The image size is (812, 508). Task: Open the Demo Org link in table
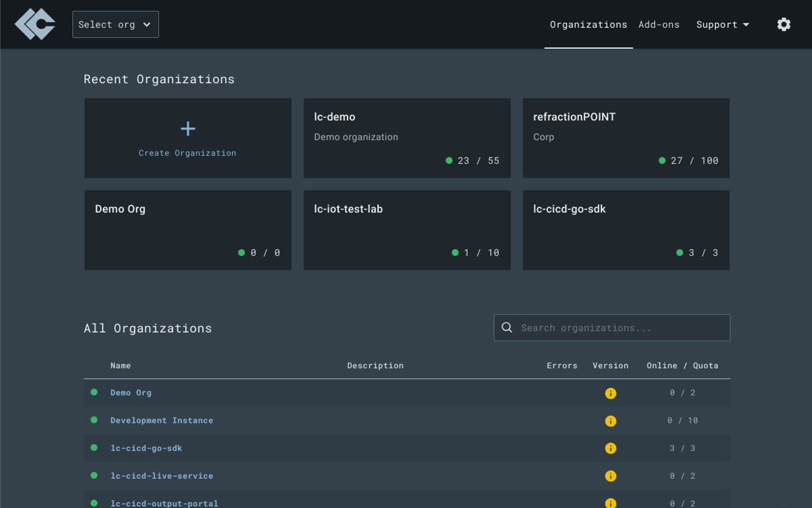[131, 392]
